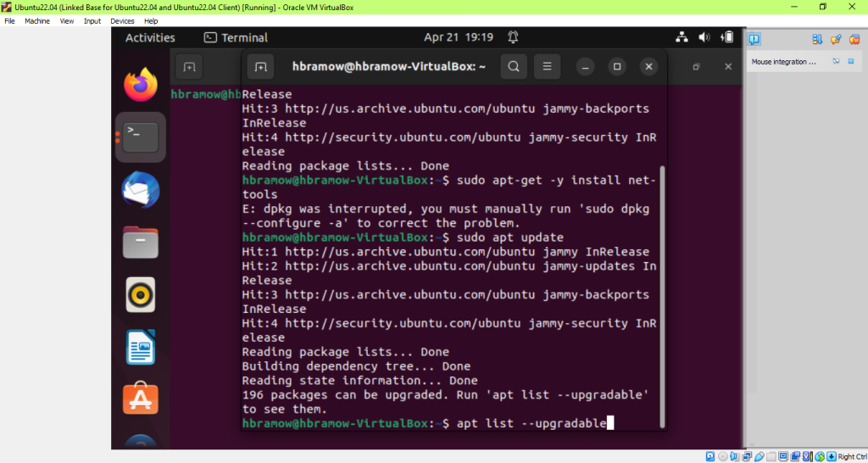Open a new tab in the front terminal

[x=262, y=66]
